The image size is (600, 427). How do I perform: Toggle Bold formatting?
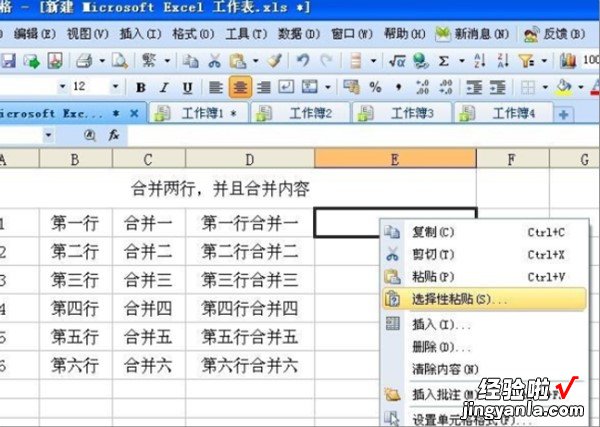pyautogui.click(x=140, y=88)
